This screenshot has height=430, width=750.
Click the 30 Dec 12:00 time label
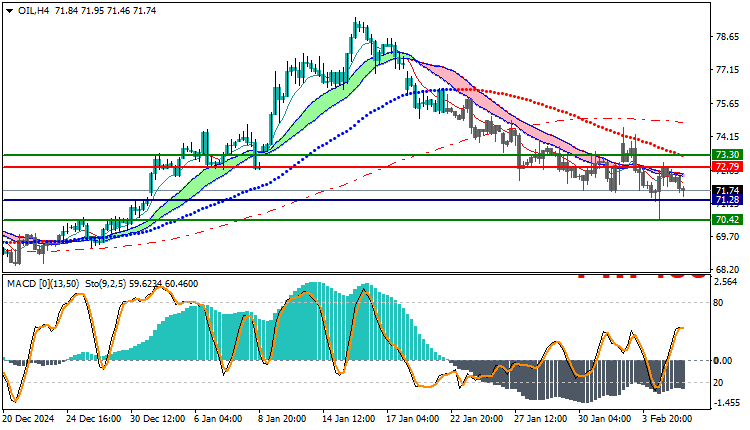click(157, 419)
